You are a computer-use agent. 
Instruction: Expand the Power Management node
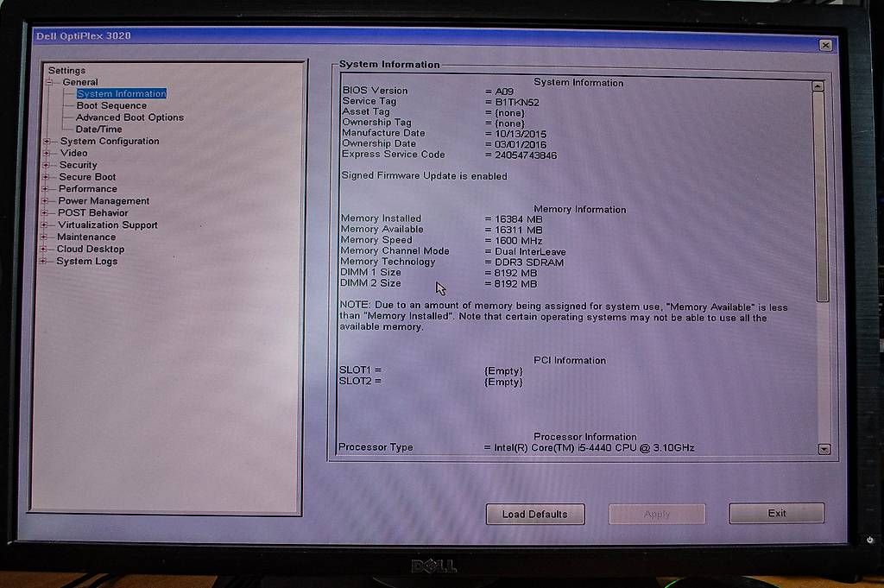coord(45,200)
